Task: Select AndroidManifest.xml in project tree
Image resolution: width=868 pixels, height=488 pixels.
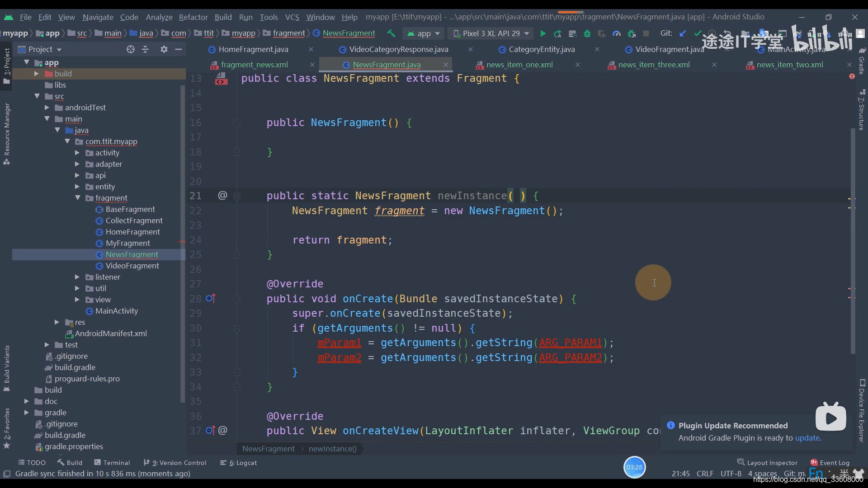Action: (111, 333)
